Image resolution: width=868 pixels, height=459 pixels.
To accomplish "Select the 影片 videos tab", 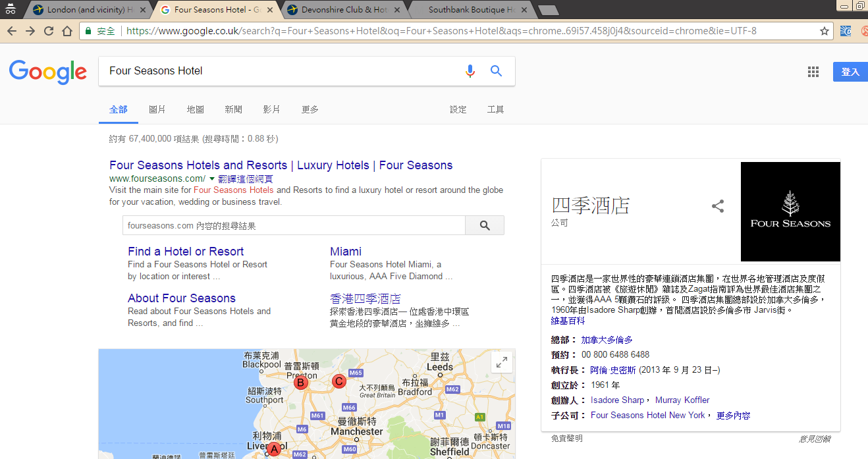I will [x=272, y=109].
